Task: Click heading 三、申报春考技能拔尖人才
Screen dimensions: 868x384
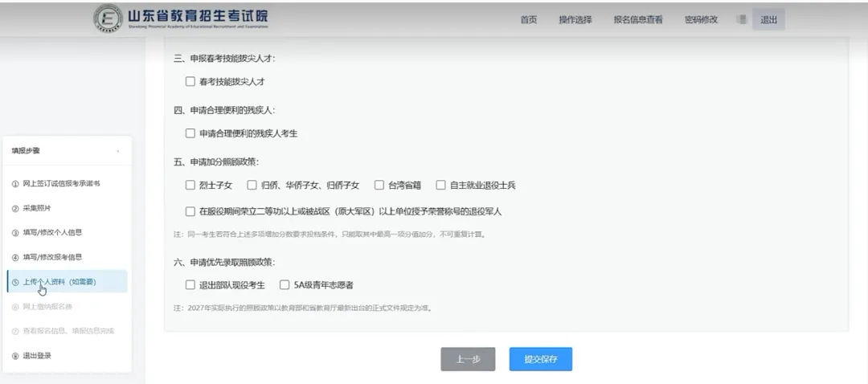Action: tap(224, 58)
